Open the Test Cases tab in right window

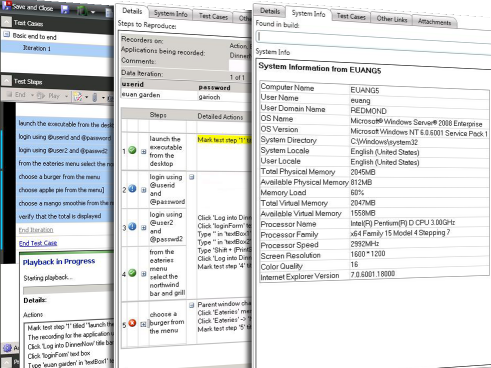(351, 16)
